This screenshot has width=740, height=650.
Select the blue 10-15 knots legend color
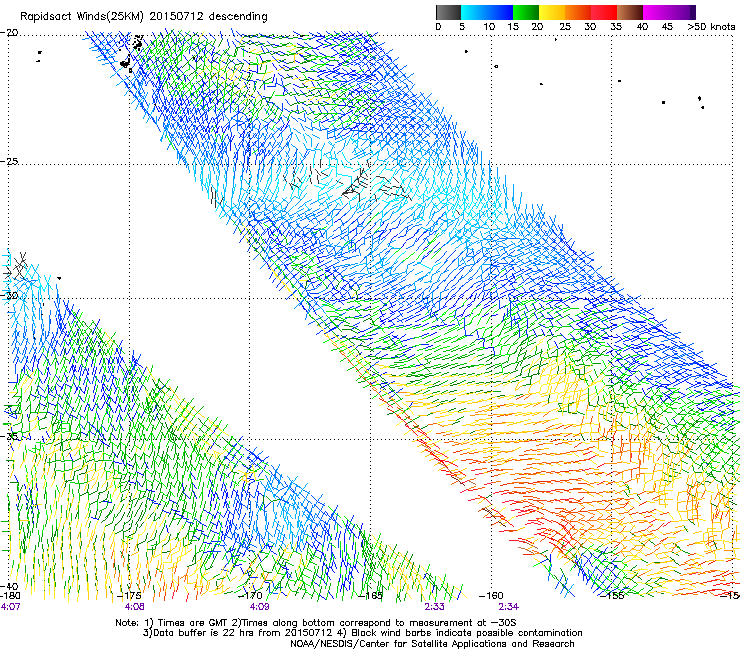(x=500, y=12)
